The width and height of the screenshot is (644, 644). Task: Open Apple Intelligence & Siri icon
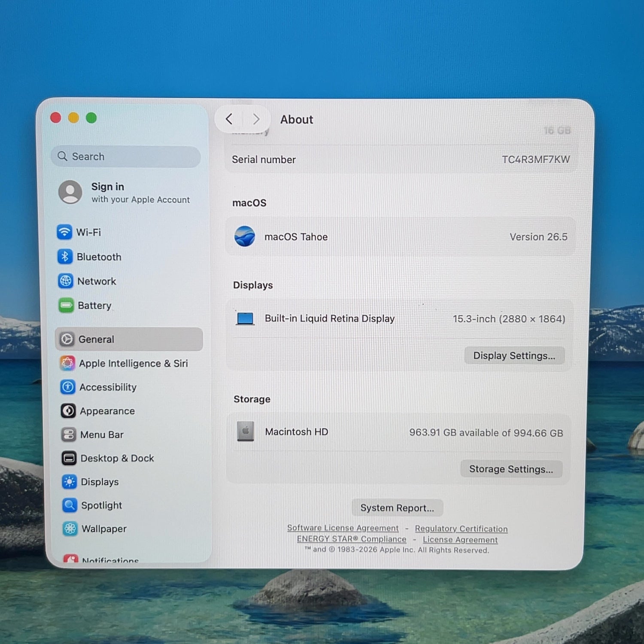[x=67, y=363]
